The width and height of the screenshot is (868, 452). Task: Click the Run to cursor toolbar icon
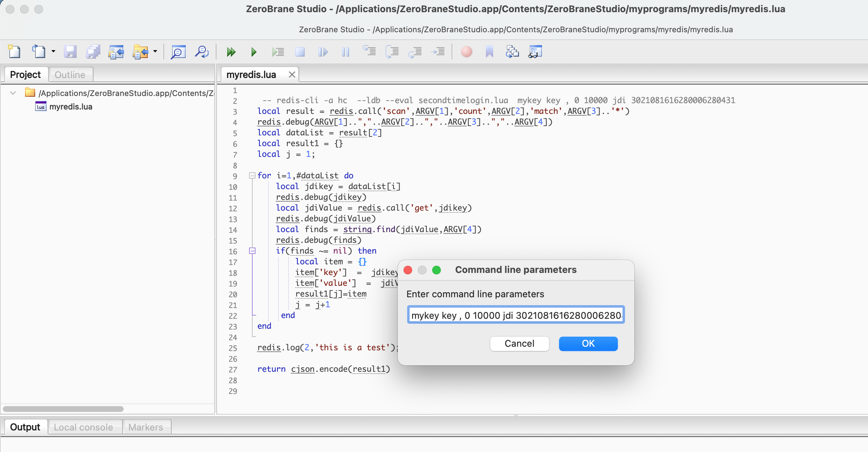(x=278, y=52)
